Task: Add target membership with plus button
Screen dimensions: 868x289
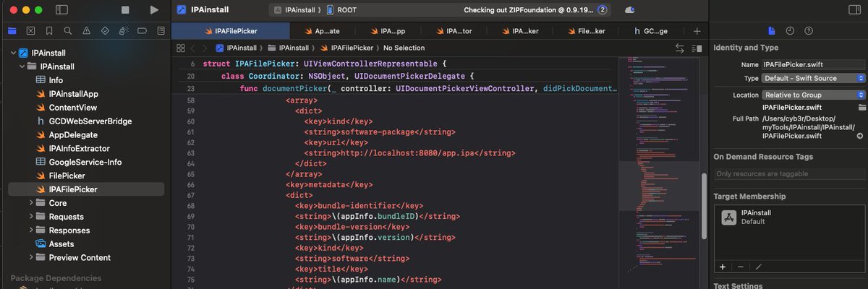Action: tap(723, 267)
